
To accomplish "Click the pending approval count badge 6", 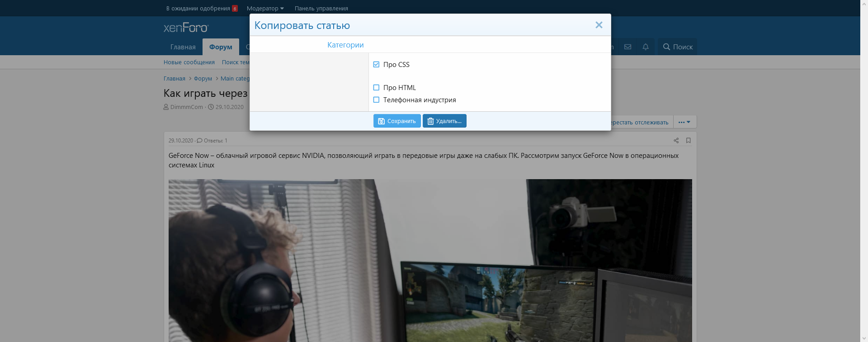I will click(x=235, y=9).
